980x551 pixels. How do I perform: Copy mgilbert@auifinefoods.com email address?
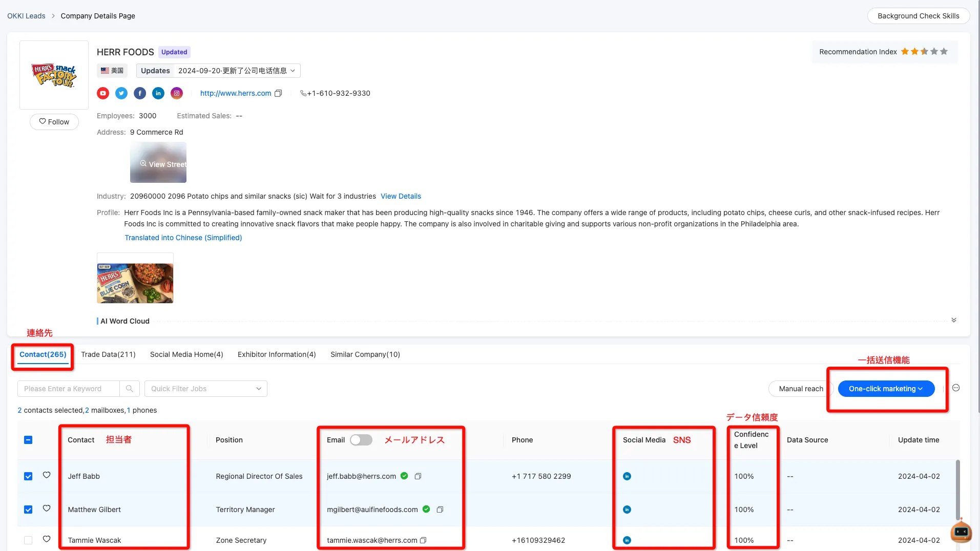click(x=440, y=510)
